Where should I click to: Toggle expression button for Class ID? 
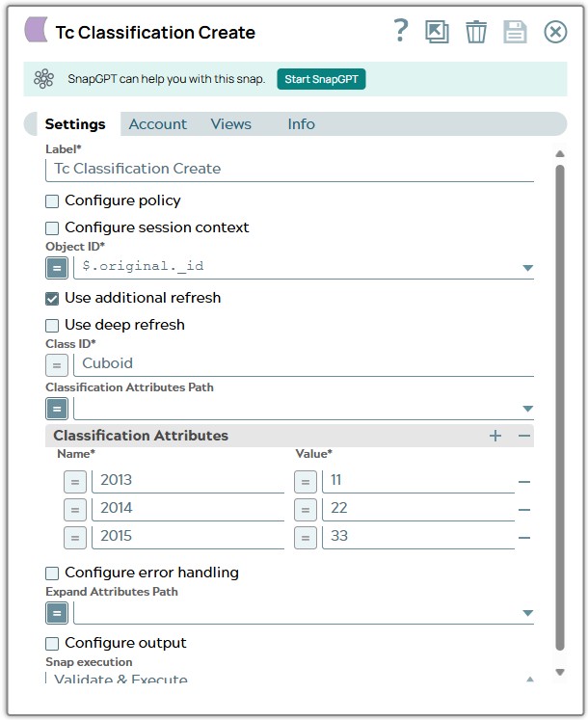point(57,365)
